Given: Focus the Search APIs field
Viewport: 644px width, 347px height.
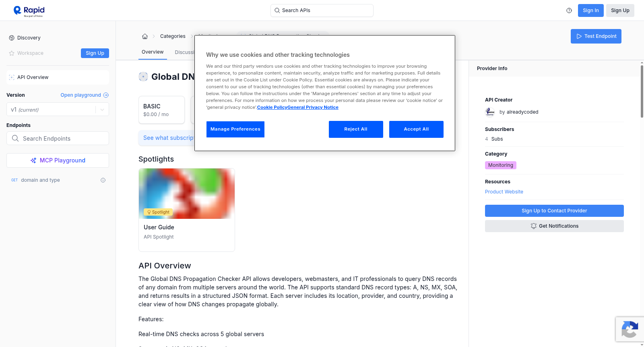Looking at the screenshot, I should coord(322,10).
